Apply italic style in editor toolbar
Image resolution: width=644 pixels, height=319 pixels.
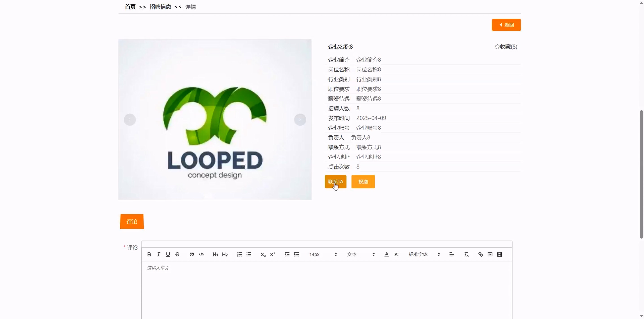[x=159, y=254]
